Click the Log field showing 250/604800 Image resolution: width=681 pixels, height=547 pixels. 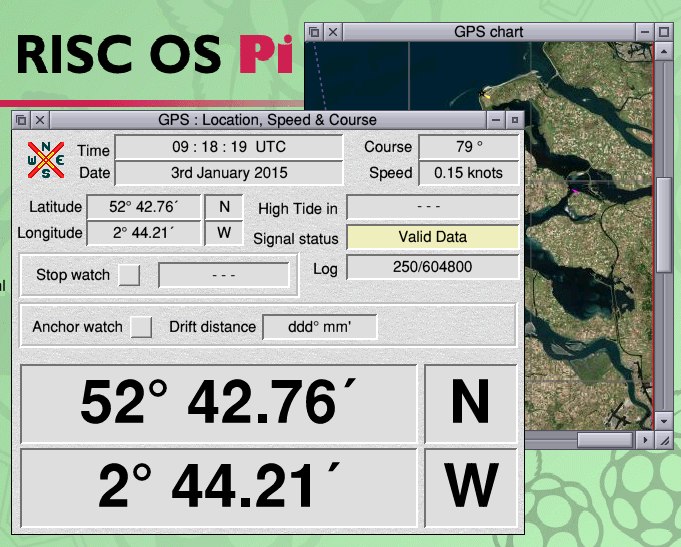[433, 267]
